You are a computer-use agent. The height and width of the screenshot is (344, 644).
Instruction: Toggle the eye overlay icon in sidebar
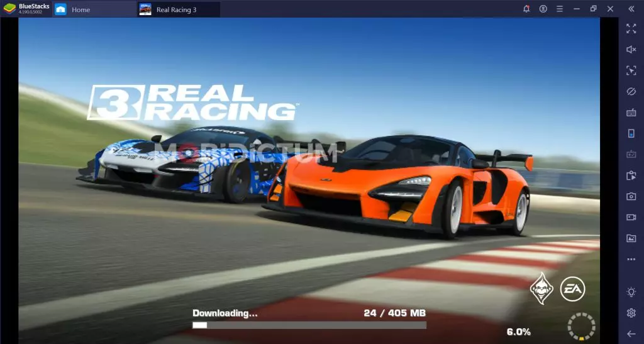coord(631,91)
